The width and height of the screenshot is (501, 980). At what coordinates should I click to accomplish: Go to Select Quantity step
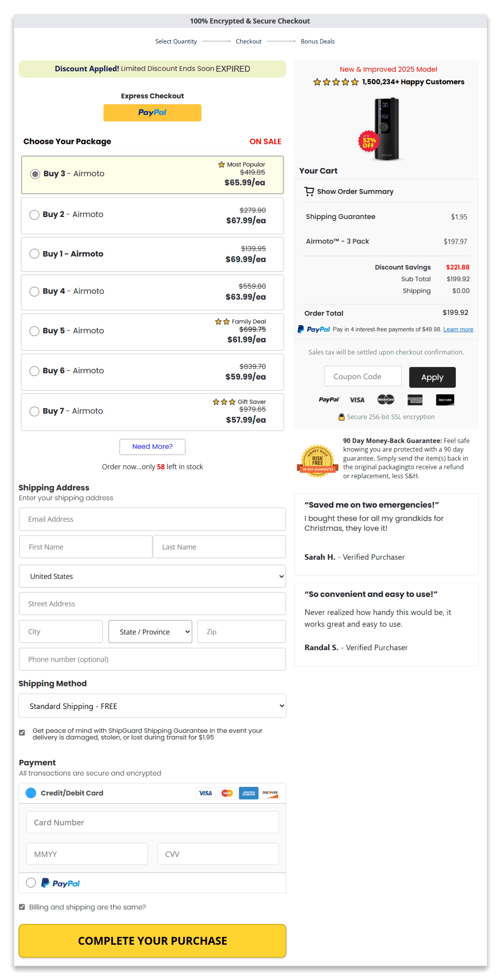(x=176, y=42)
